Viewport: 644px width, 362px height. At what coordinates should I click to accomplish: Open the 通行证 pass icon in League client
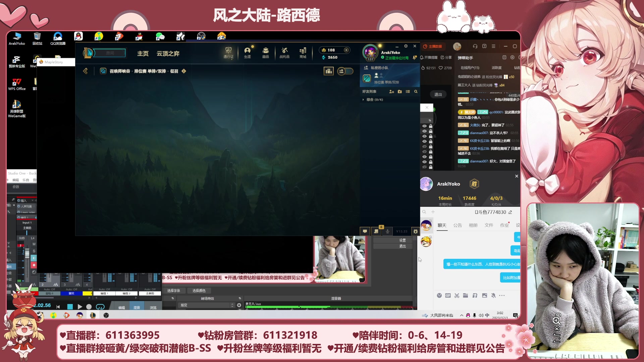tap(228, 52)
